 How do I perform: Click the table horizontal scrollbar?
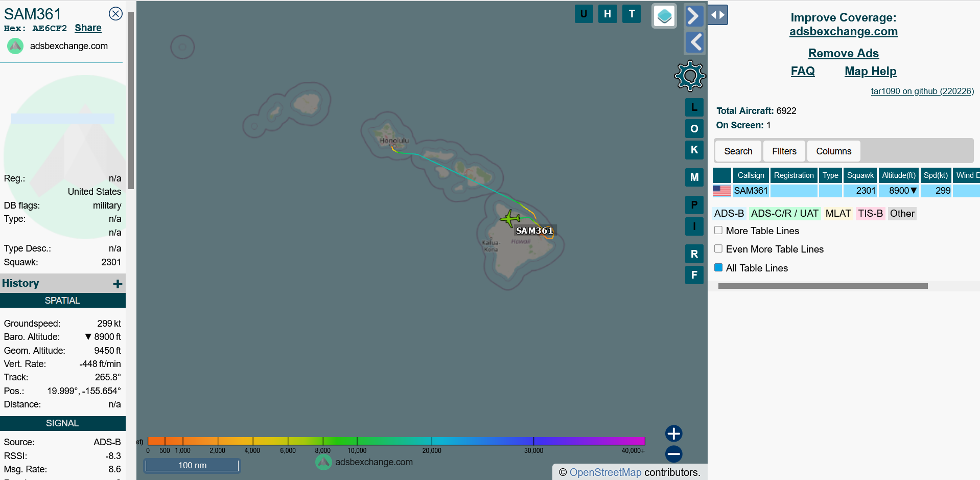coord(823,286)
